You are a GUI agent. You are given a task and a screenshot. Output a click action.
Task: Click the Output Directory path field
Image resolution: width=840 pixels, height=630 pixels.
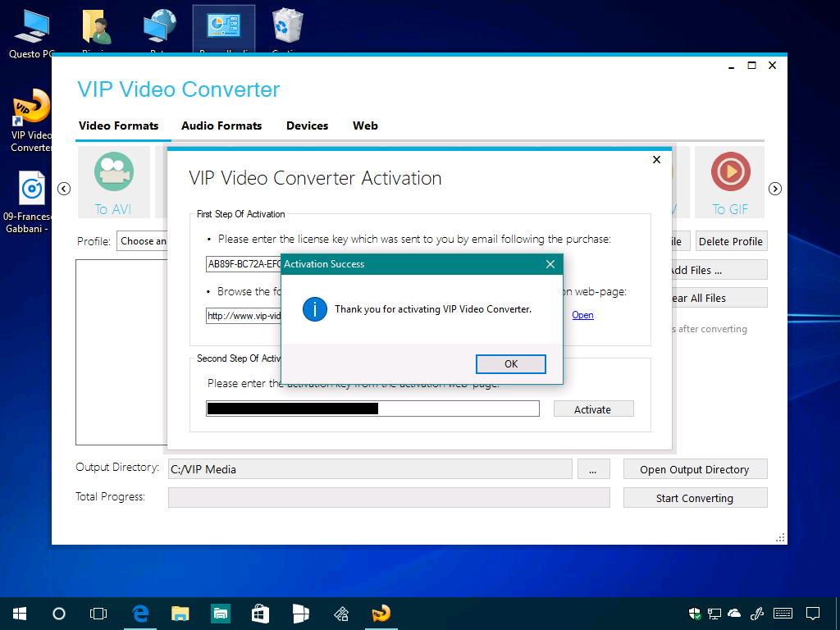tap(370, 469)
